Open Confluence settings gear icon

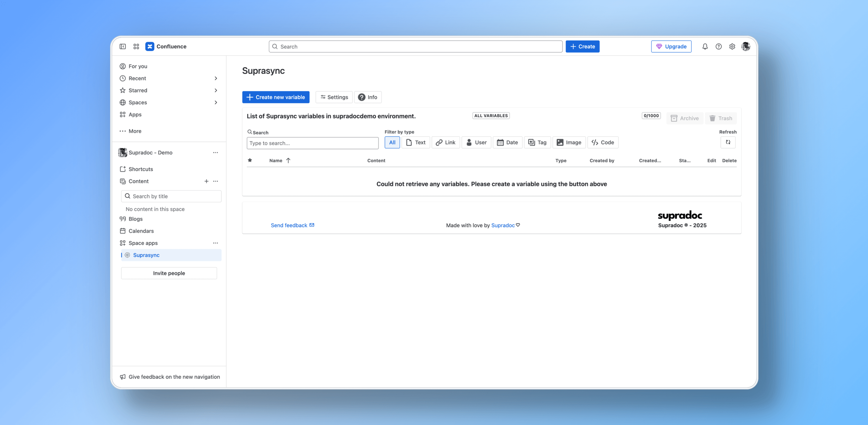[x=732, y=46]
